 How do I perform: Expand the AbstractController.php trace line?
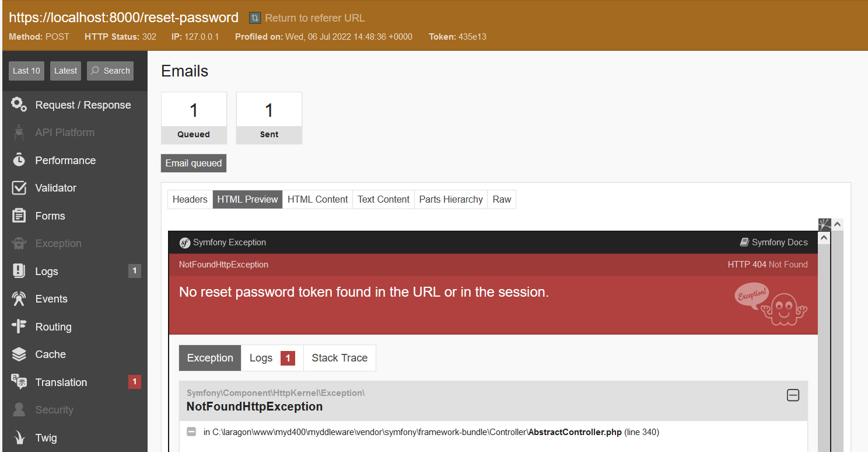pos(191,432)
